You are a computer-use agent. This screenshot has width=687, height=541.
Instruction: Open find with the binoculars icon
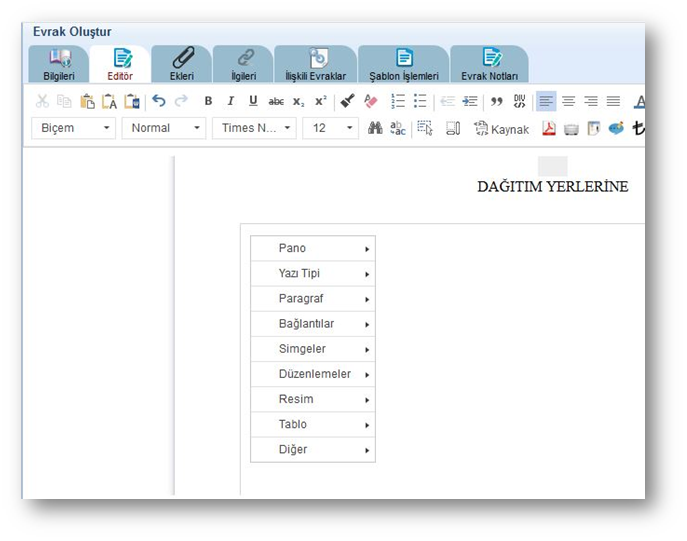[375, 128]
